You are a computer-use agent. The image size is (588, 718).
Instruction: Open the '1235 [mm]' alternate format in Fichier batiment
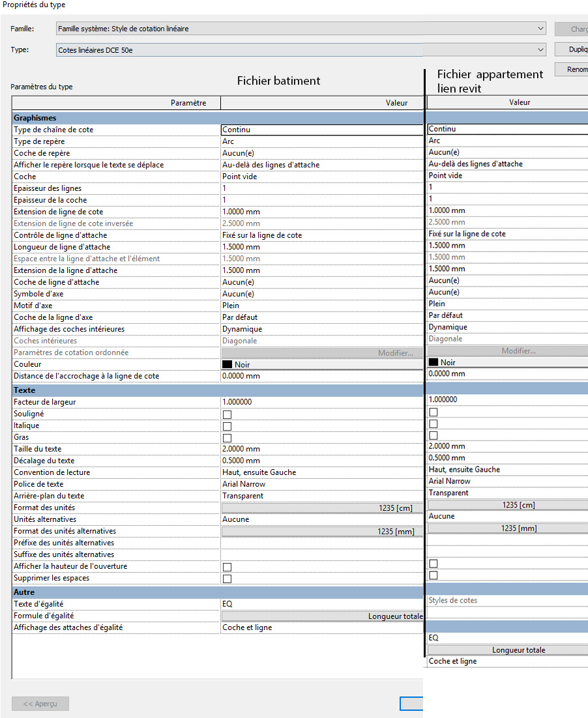pos(321,531)
